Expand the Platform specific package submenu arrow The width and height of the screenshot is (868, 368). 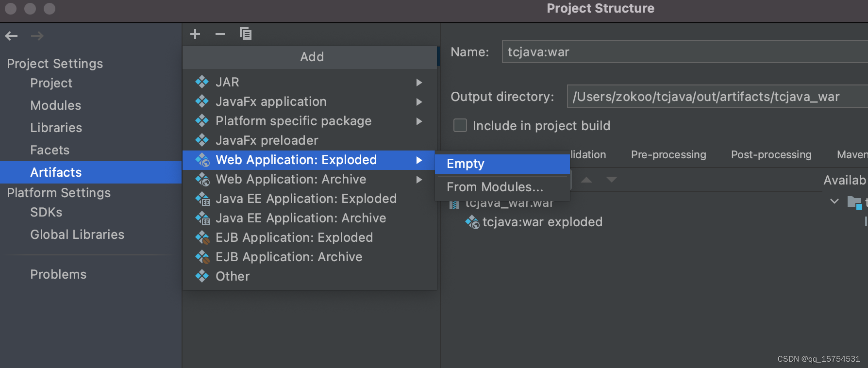click(x=419, y=121)
